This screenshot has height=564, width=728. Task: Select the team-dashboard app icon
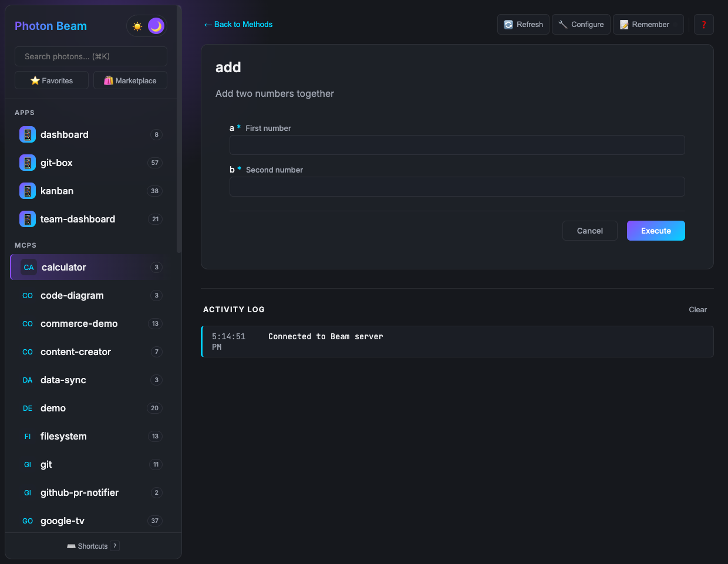(x=28, y=219)
